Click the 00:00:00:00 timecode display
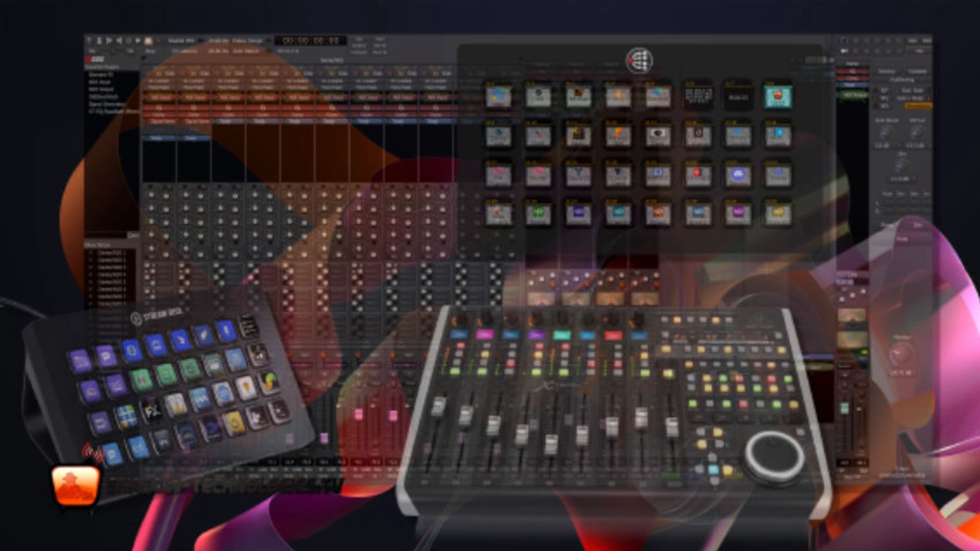This screenshot has width=980, height=551. point(310,40)
